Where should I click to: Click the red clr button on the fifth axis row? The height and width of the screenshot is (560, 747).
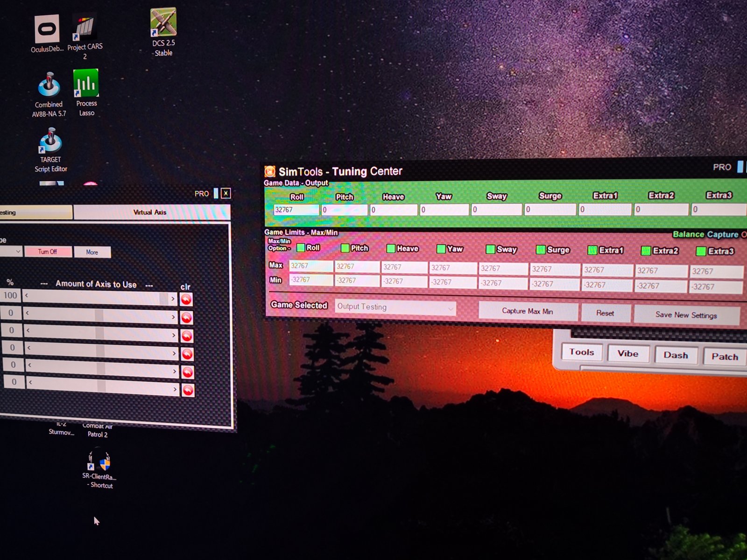point(188,372)
